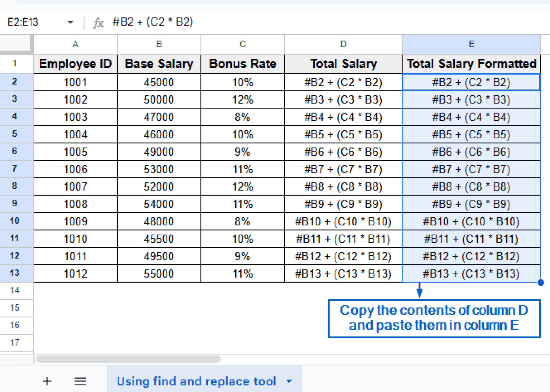This screenshot has height=392, width=550.
Task: Click the fill handle on cell E13
Action: [541, 282]
